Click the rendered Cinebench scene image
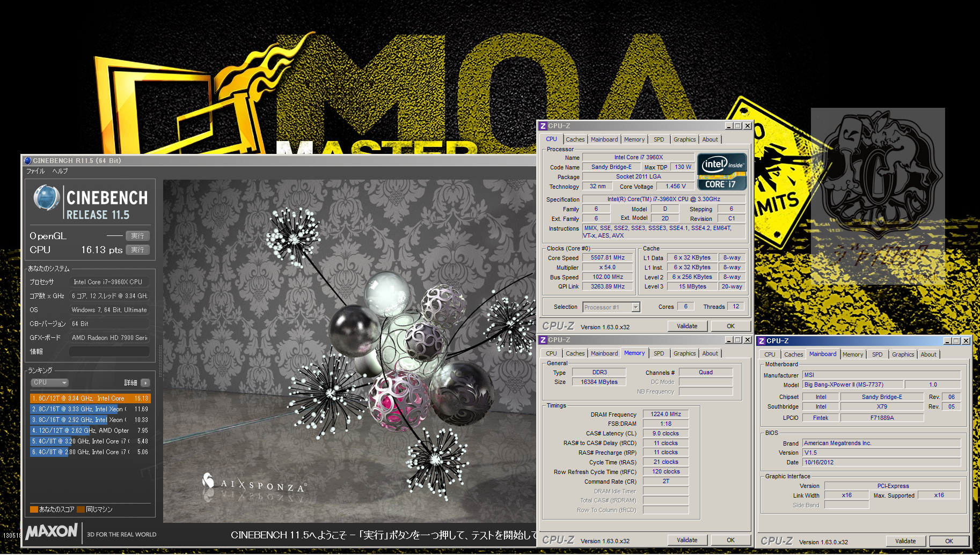This screenshot has width=980, height=555. [x=350, y=351]
